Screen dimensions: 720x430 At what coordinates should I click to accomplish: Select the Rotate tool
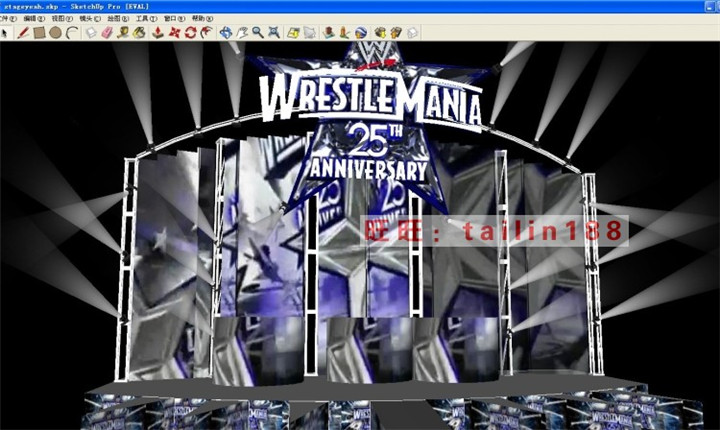click(x=190, y=33)
